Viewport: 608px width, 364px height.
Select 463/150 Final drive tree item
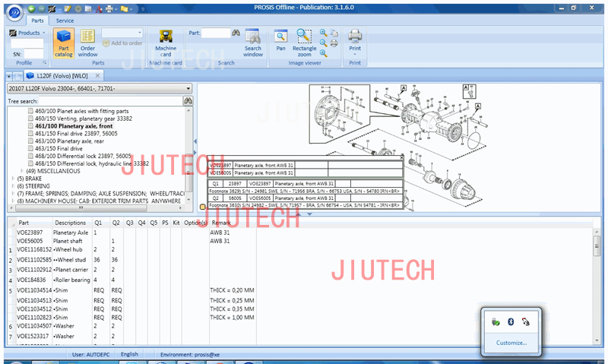(x=59, y=148)
